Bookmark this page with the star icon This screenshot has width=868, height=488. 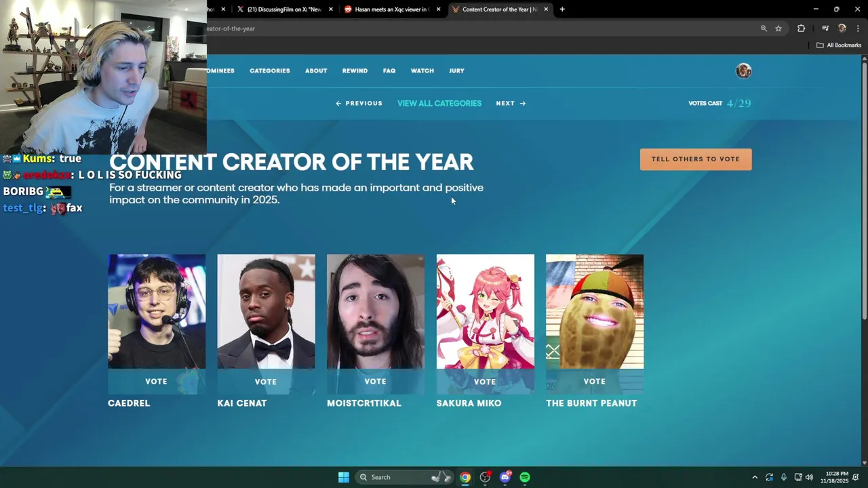coord(778,28)
